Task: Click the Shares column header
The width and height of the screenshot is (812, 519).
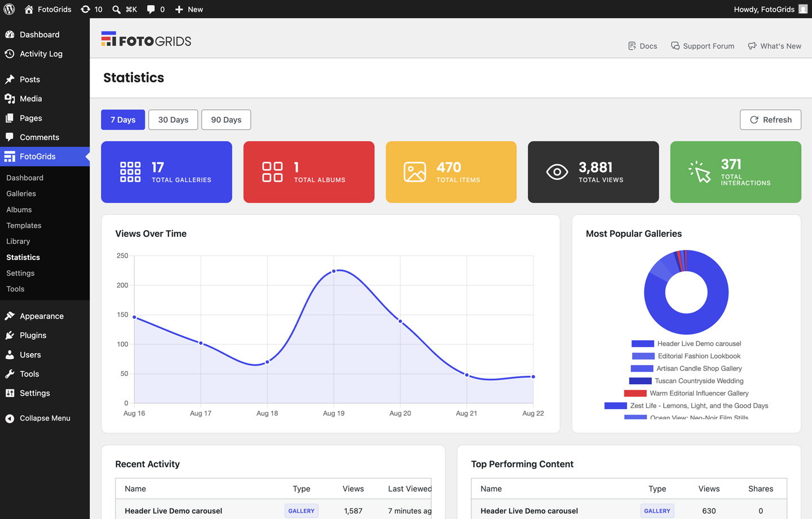Action: point(761,489)
